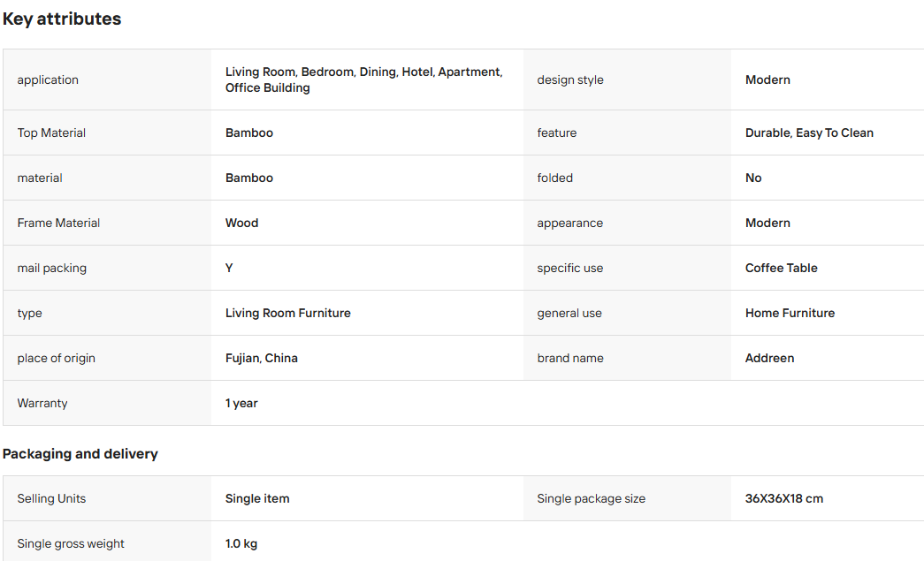Select the folded value No
924x561 pixels.
click(x=753, y=178)
